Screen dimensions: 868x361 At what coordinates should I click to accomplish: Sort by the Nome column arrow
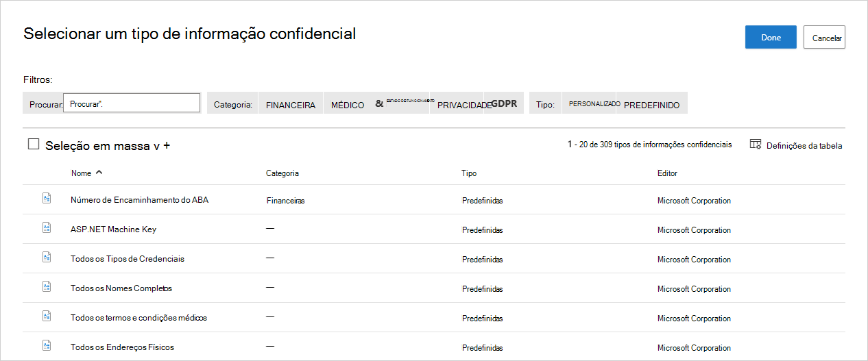pyautogui.click(x=99, y=173)
